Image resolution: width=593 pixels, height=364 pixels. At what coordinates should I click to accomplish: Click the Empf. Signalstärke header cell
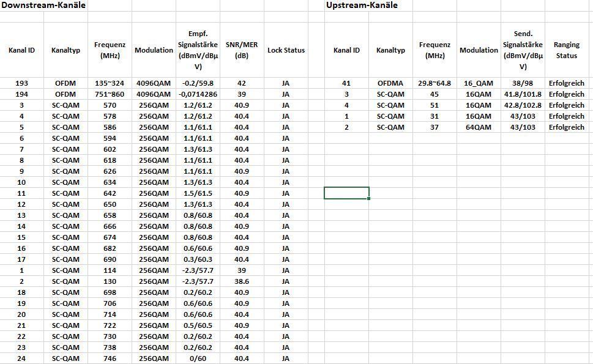coord(198,50)
